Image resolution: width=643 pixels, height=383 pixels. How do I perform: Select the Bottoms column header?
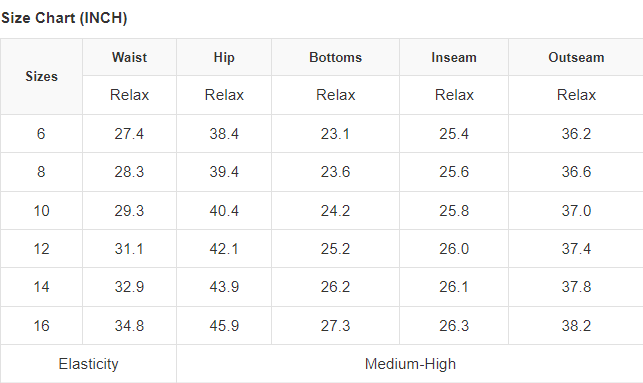click(x=335, y=57)
